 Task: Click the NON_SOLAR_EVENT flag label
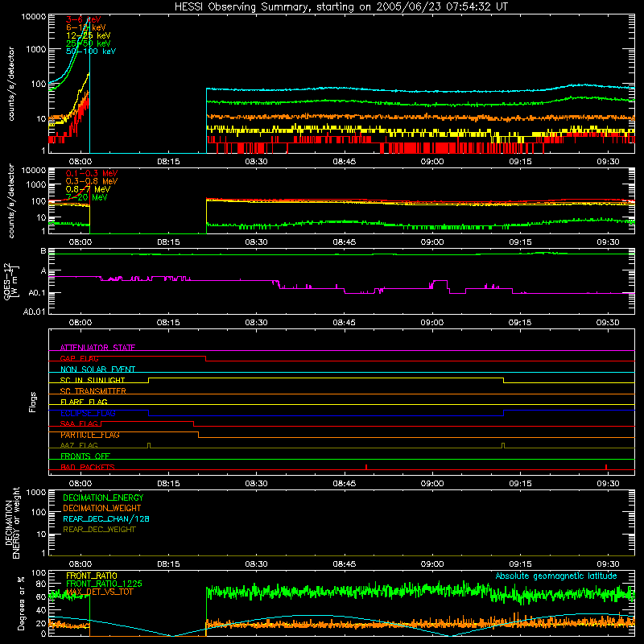(97, 369)
